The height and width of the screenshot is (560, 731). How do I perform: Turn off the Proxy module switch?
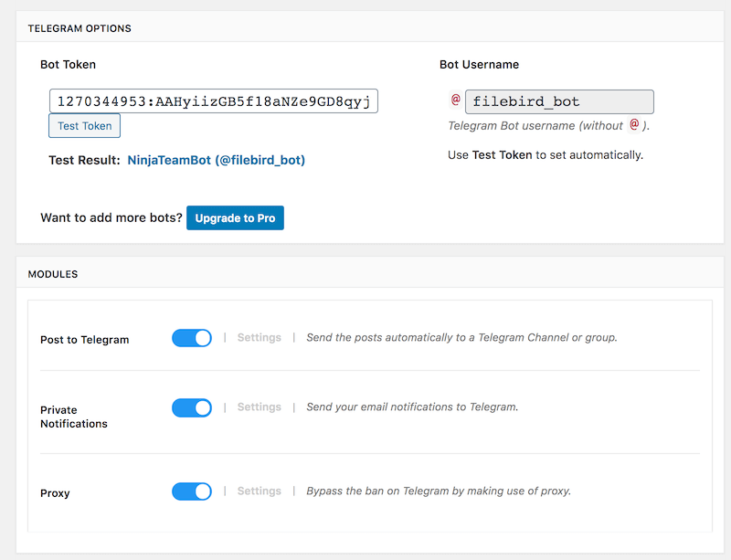pos(192,491)
